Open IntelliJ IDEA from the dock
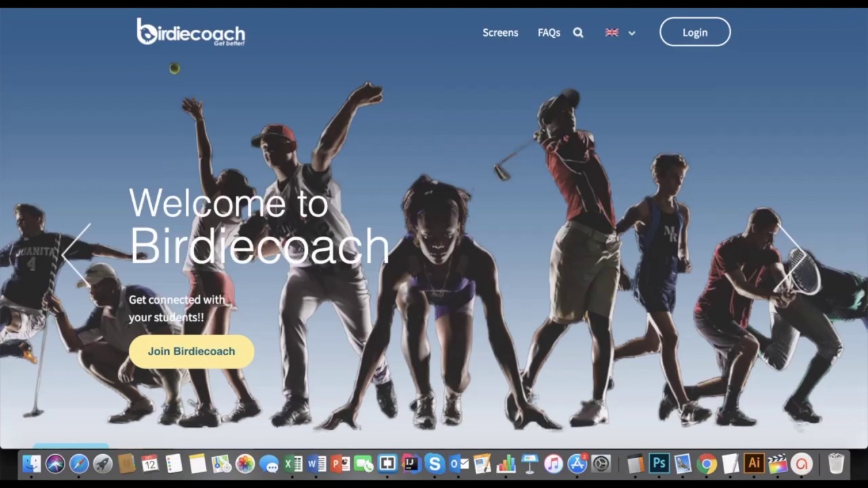The width and height of the screenshot is (868, 488). tap(411, 464)
